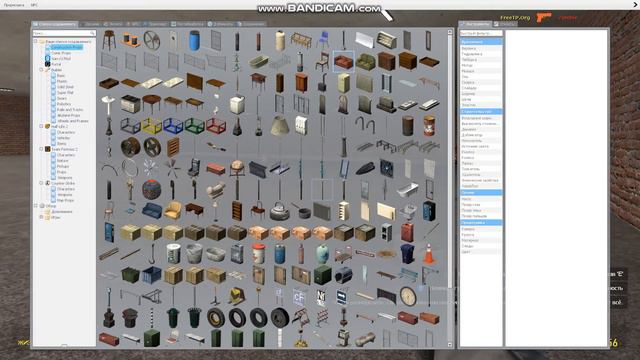Spawn the white washing machine prop
This screenshot has width=640, height=360.
(237, 104)
